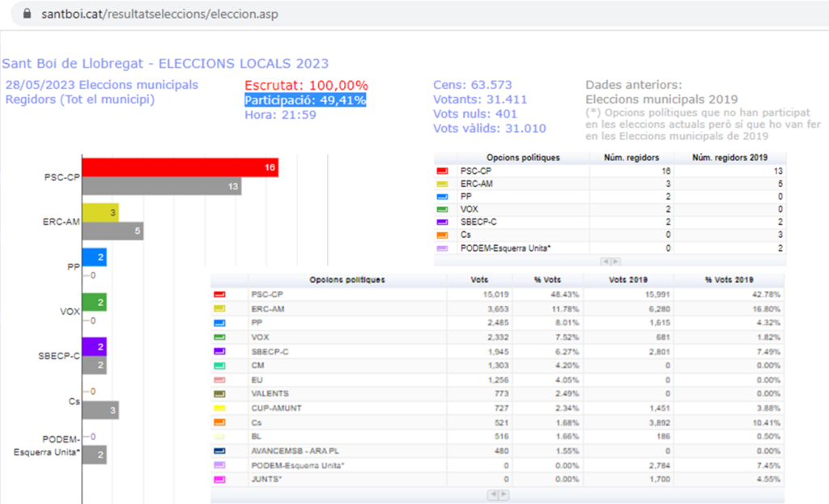Screen dimensions: 829x504
Task: Click the padlock icon in the address bar
Action: pyautogui.click(x=28, y=14)
